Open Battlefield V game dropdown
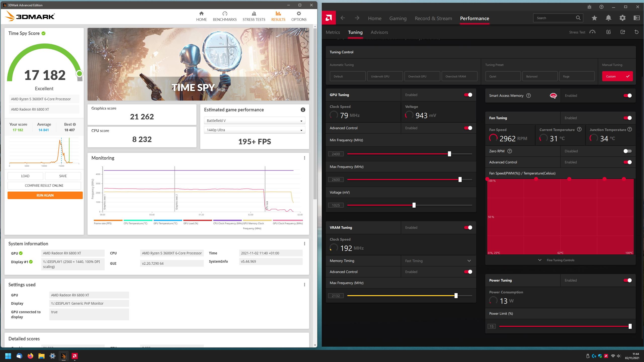Viewport: 644px width, 362px height. pos(255,121)
